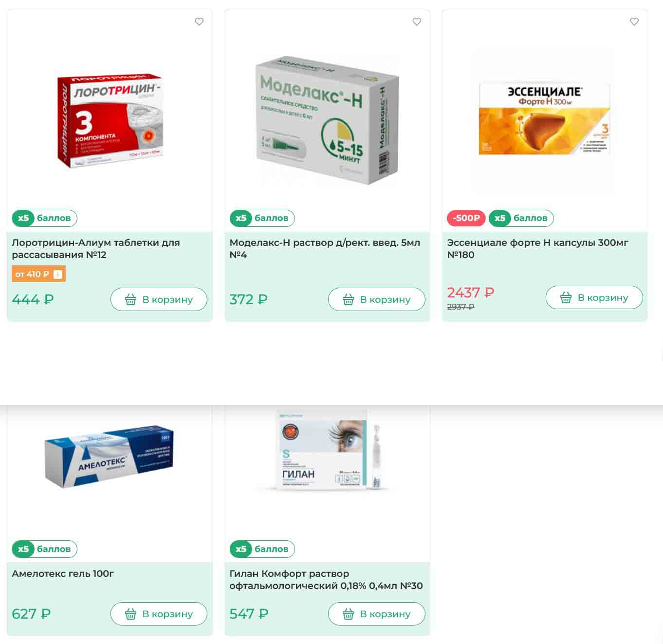Click basket icon on Эссенциале card
This screenshot has height=644, width=663.
566,297
